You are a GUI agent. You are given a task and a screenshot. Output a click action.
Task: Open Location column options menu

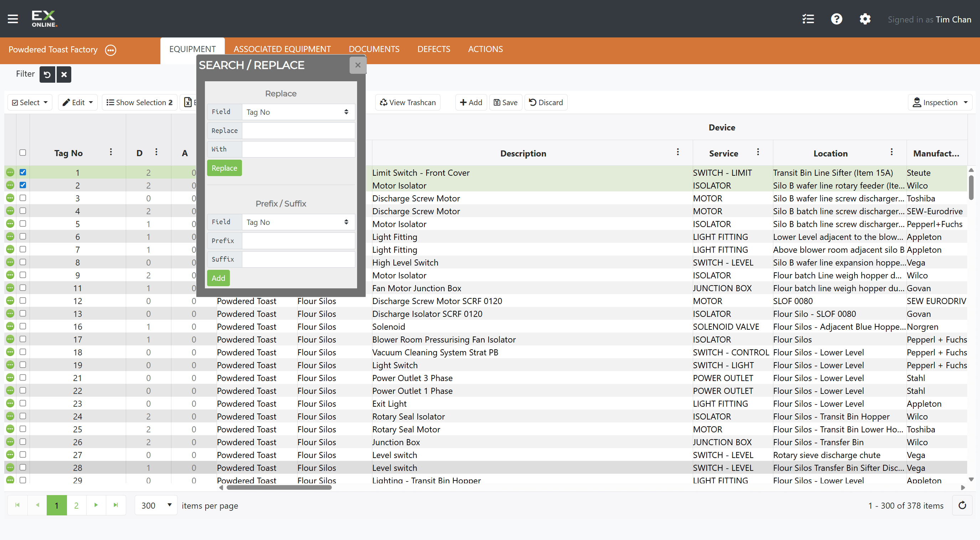click(x=891, y=152)
